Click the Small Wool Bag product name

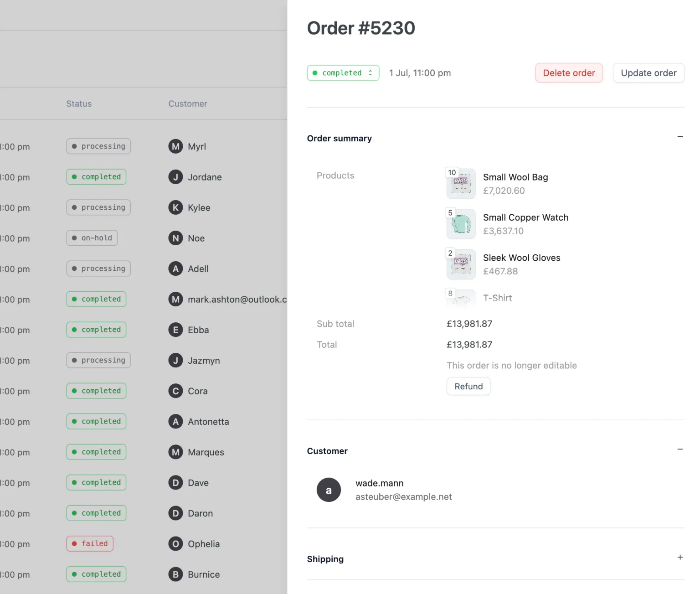click(515, 177)
